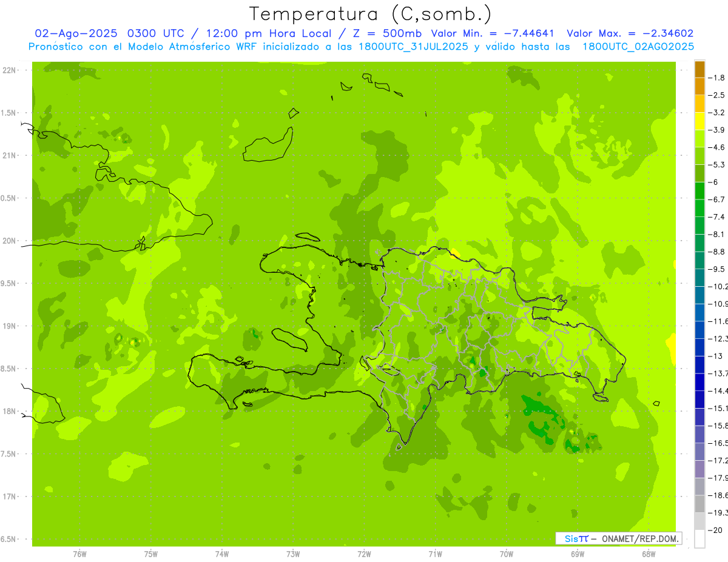Click the 'Valor Max. = -2.34602' value
Image resolution: width=728 pixels, height=562 pixels.
pyautogui.click(x=630, y=33)
